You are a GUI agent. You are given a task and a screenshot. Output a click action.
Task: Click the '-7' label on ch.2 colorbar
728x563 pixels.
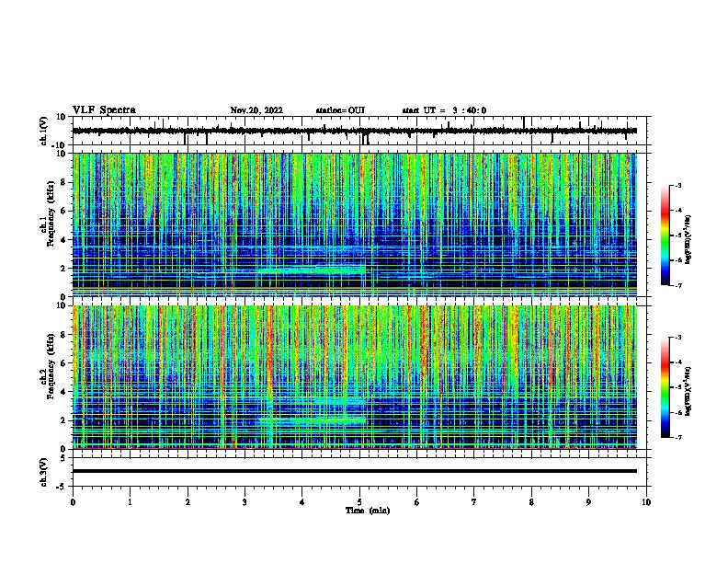tap(677, 437)
